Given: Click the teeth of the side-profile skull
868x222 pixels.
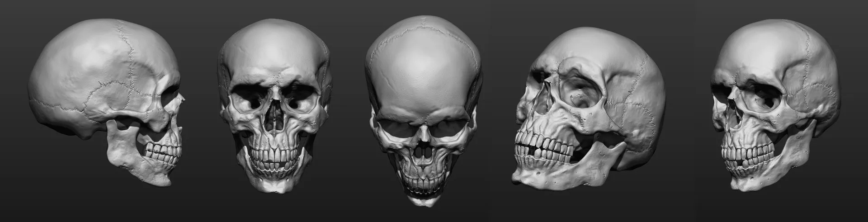Looking at the screenshot, I should [160, 153].
